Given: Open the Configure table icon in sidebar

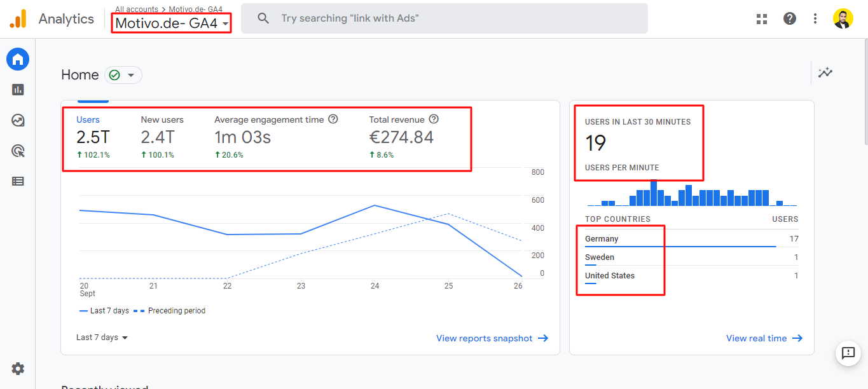Looking at the screenshot, I should pos(18,181).
